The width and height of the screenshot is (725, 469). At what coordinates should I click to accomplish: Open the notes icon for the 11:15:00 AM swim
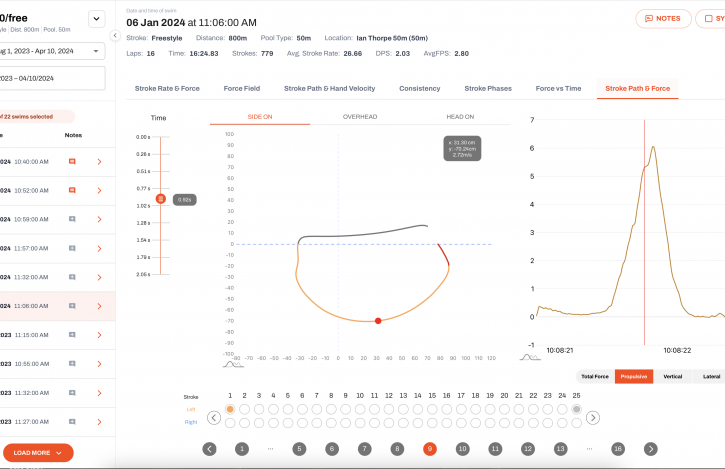click(72, 335)
